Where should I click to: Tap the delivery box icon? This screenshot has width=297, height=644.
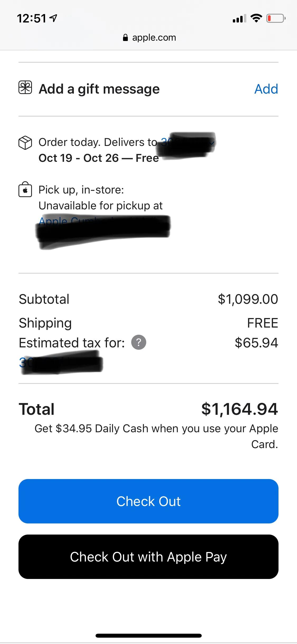pyautogui.click(x=25, y=143)
